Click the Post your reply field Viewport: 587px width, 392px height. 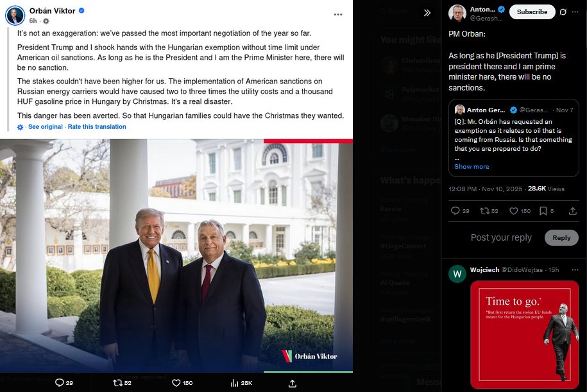point(501,238)
